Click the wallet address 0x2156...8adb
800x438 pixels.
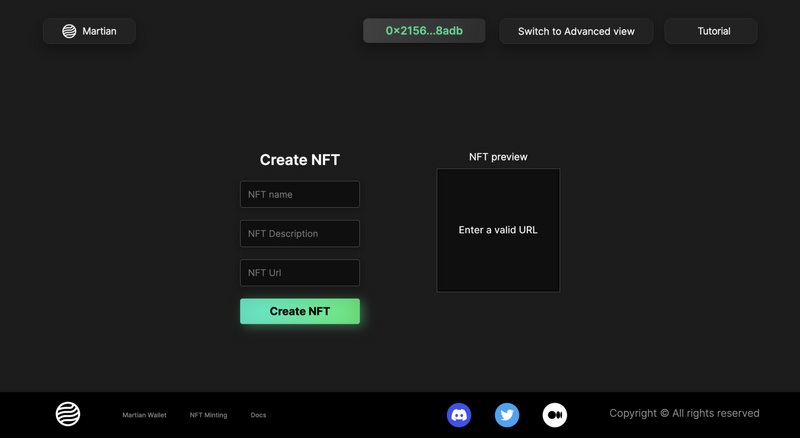(424, 31)
